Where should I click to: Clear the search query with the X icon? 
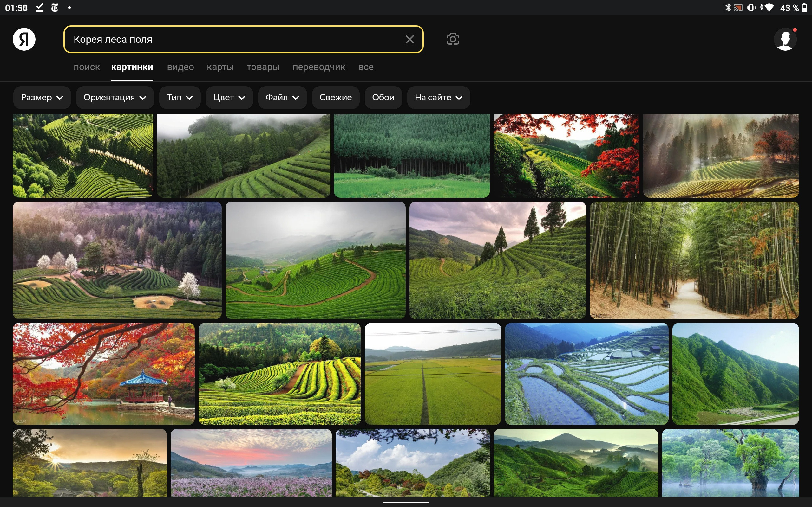[409, 39]
